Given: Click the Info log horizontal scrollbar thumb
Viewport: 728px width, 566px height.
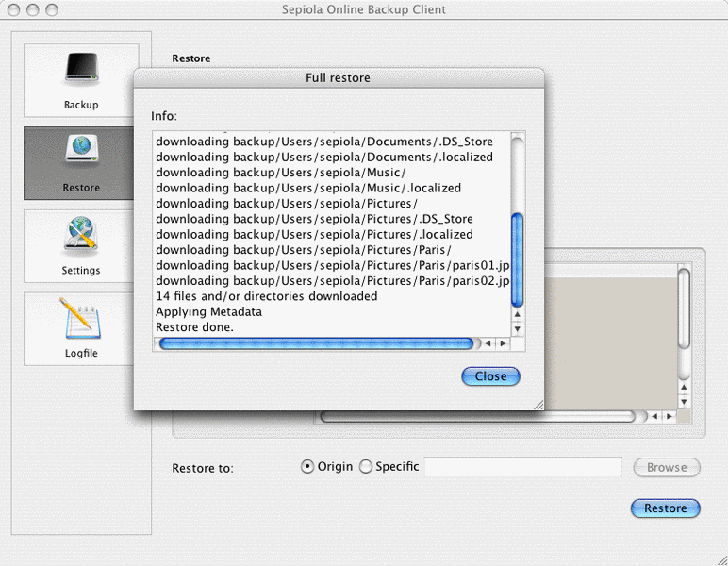Looking at the screenshot, I should pyautogui.click(x=316, y=343).
